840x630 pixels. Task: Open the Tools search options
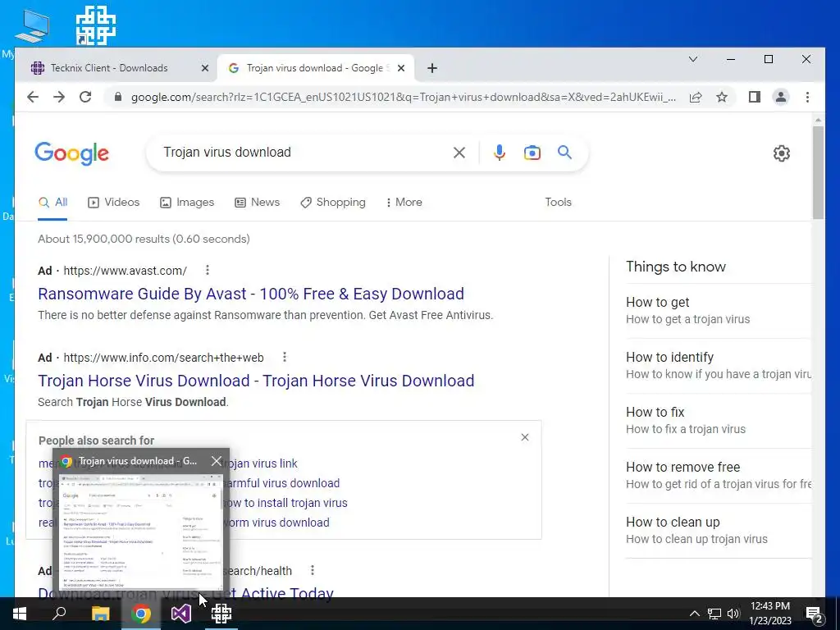point(558,203)
